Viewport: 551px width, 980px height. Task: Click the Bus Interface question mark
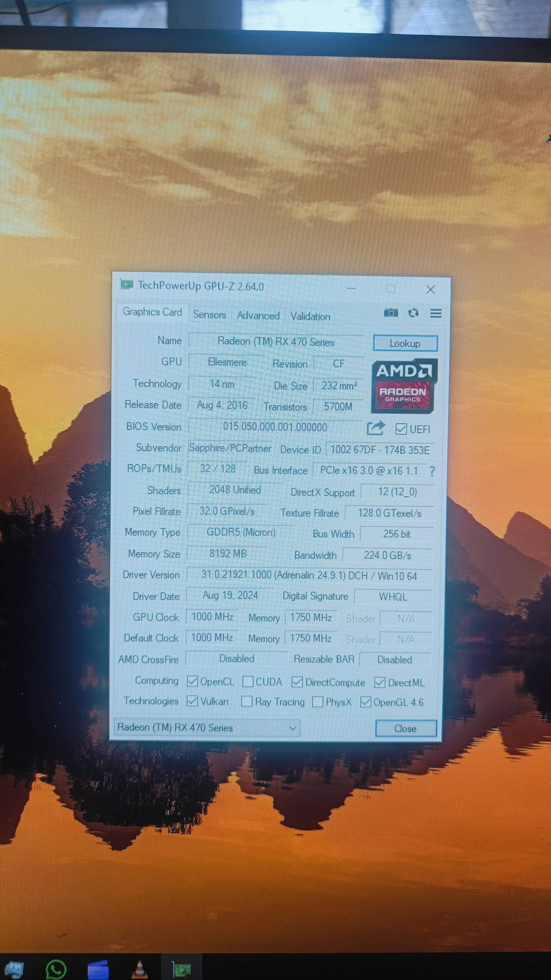tap(432, 471)
